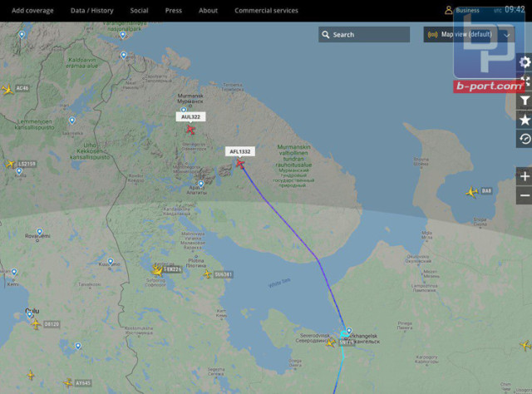
Task: Toggle fullscreen map view icon
Action: pos(525,81)
